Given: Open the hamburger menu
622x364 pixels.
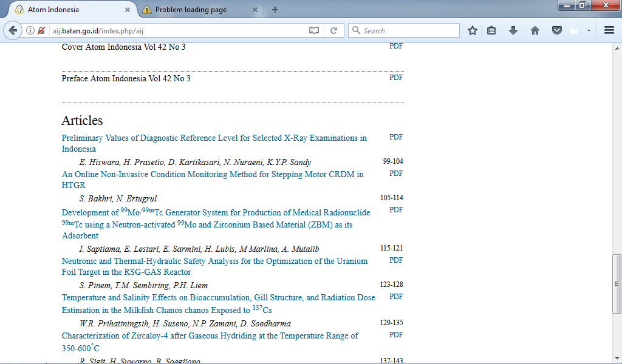Looking at the screenshot, I should coord(609,30).
